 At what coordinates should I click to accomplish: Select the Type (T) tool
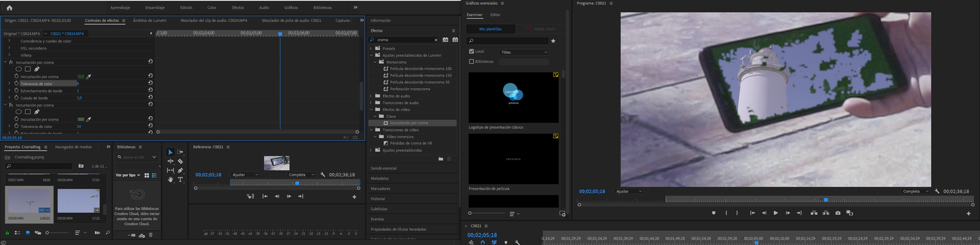tap(180, 180)
